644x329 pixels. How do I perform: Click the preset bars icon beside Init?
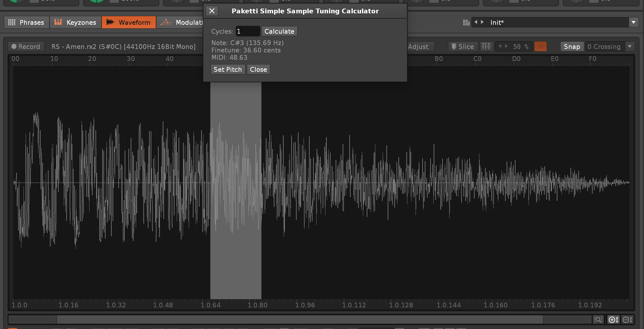point(466,23)
